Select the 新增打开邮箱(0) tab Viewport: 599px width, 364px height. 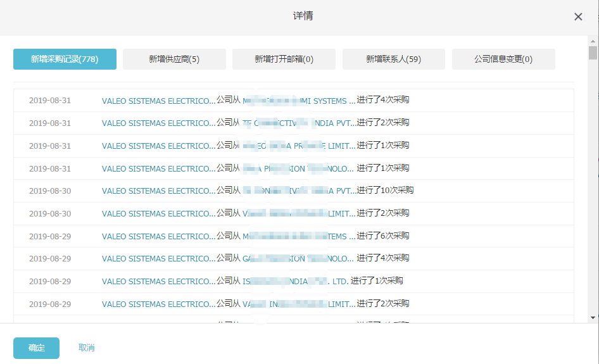coord(284,59)
